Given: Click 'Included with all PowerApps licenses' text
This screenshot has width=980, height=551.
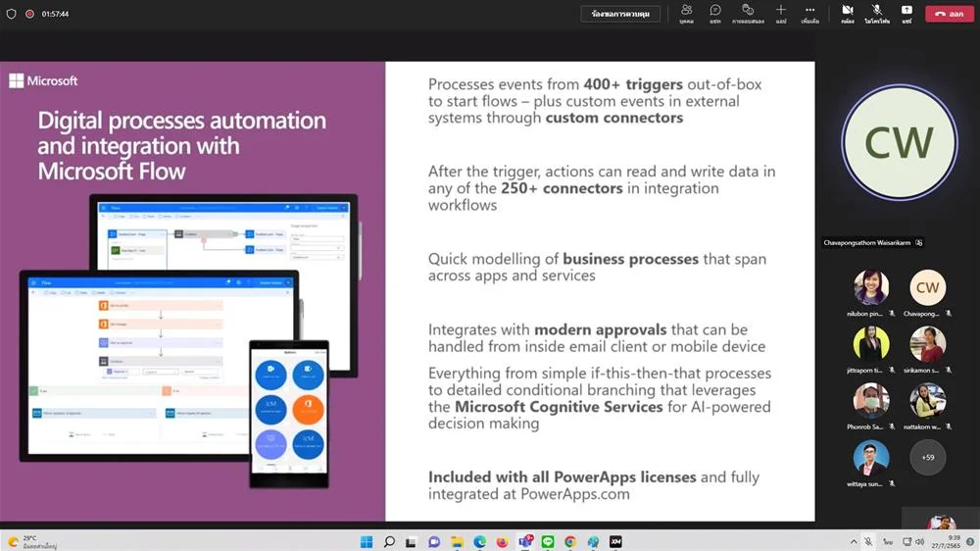Looking at the screenshot, I should click(562, 477).
